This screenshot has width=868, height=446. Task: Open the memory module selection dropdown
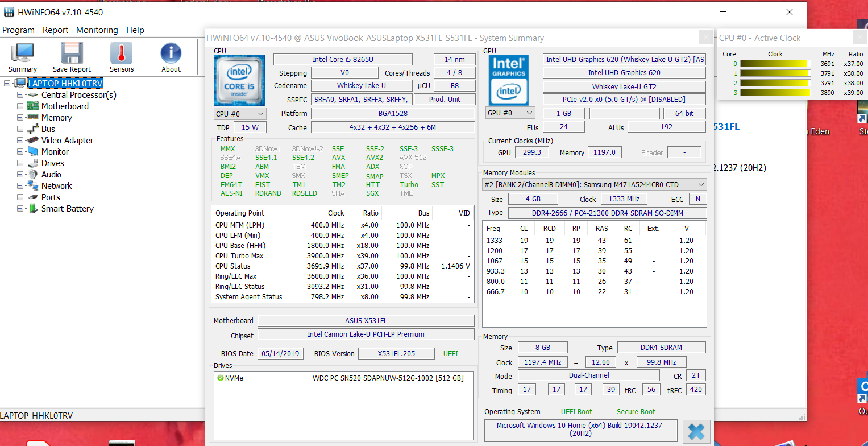[595, 184]
